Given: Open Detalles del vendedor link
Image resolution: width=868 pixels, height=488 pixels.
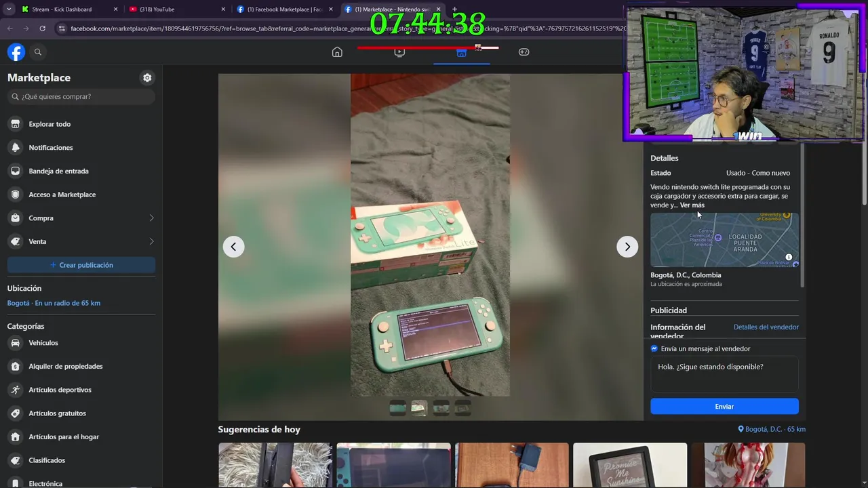Looking at the screenshot, I should [x=766, y=327].
